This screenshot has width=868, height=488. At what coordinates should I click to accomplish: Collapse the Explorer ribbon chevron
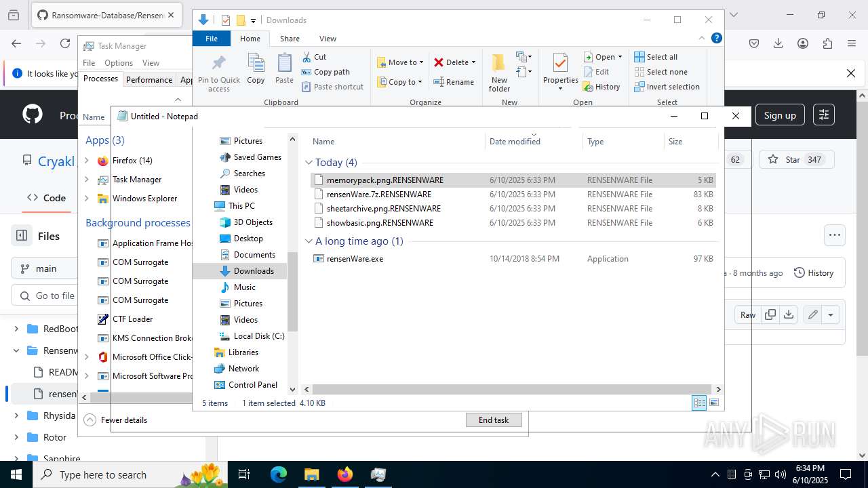point(702,39)
